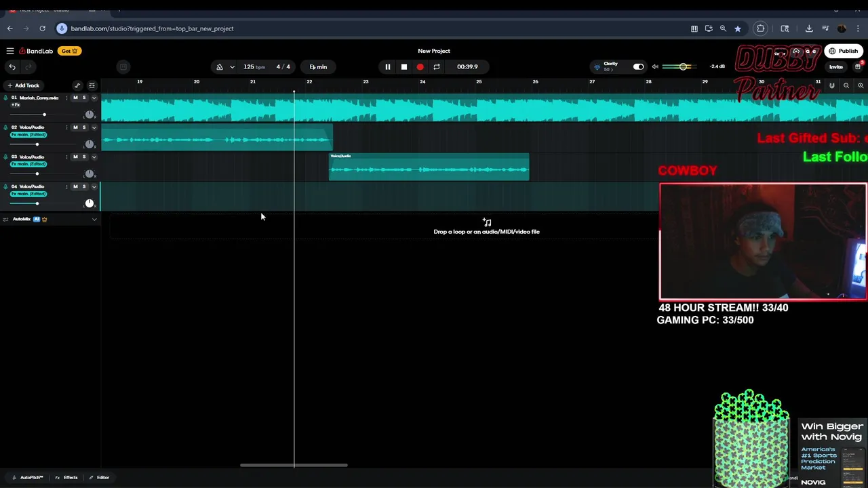
Task: Open the Editor tab
Action: pyautogui.click(x=99, y=477)
